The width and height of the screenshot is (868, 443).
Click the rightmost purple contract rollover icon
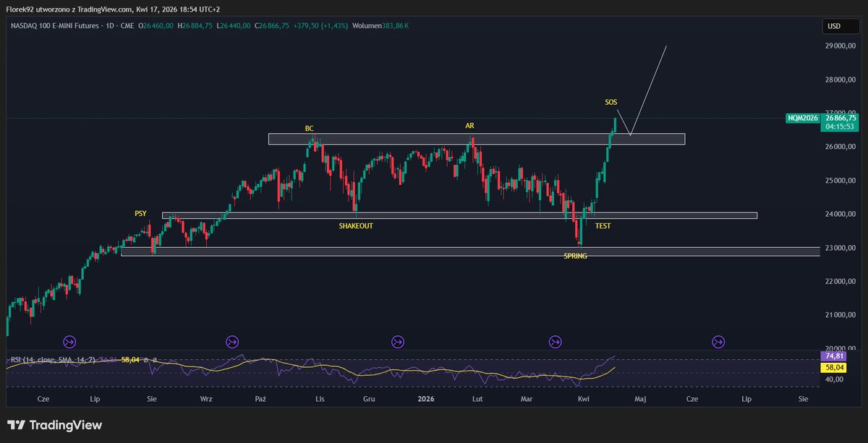click(x=718, y=341)
